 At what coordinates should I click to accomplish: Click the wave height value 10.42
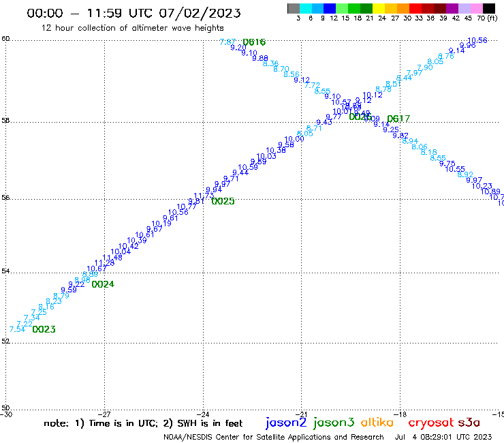click(x=129, y=247)
